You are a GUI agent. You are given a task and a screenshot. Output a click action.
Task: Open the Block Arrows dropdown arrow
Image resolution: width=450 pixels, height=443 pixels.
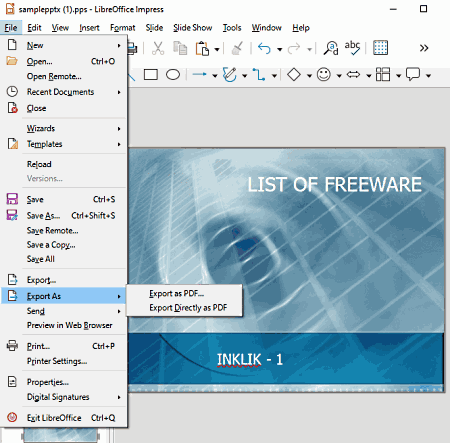(369, 76)
